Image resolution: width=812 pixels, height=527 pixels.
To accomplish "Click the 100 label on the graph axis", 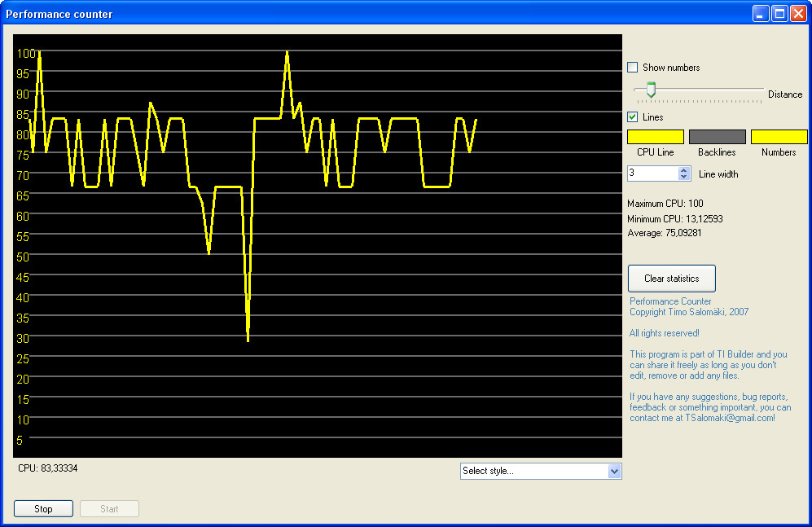I will (26, 53).
